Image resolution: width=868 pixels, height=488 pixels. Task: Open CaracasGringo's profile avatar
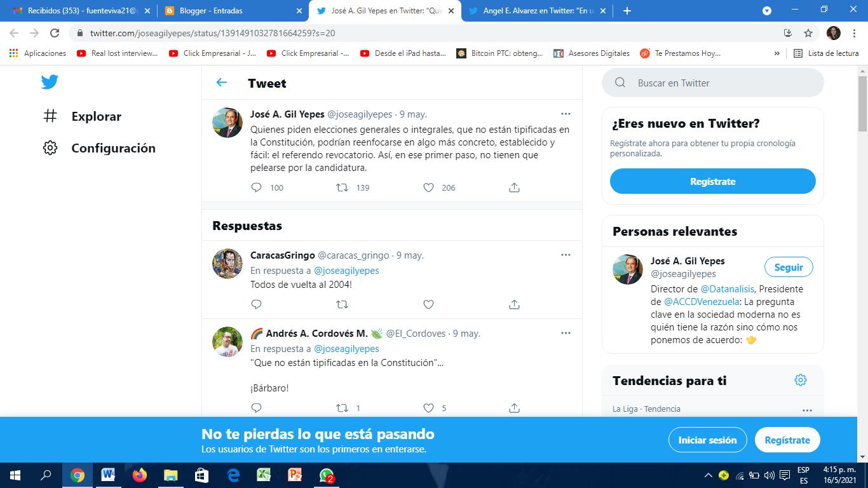point(227,264)
